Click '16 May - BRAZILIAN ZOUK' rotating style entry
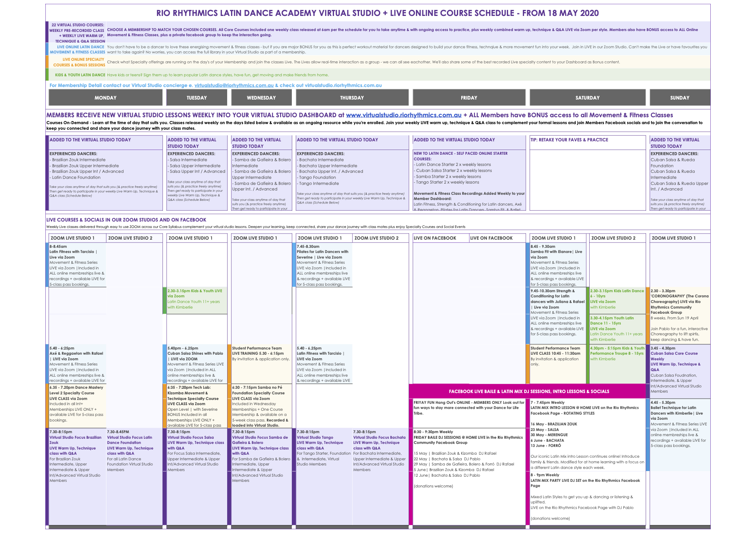Screen dimensions: 756x534 554,424
